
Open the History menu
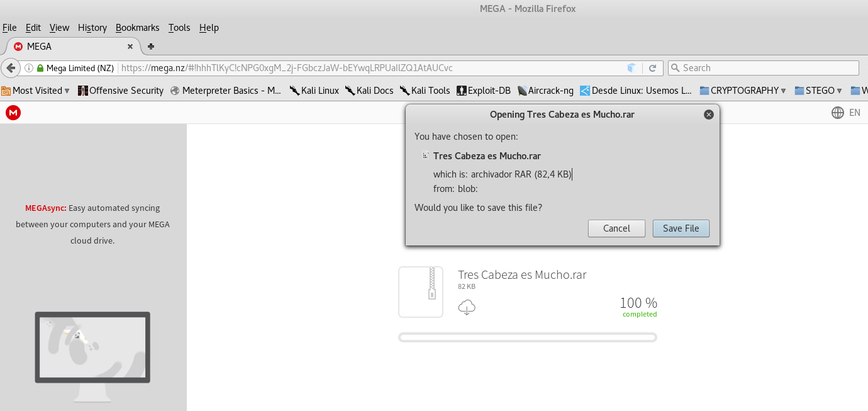click(92, 28)
